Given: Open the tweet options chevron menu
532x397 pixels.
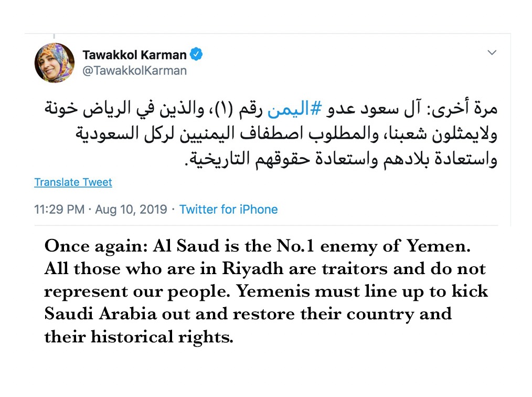Looking at the screenshot, I should (492, 53).
